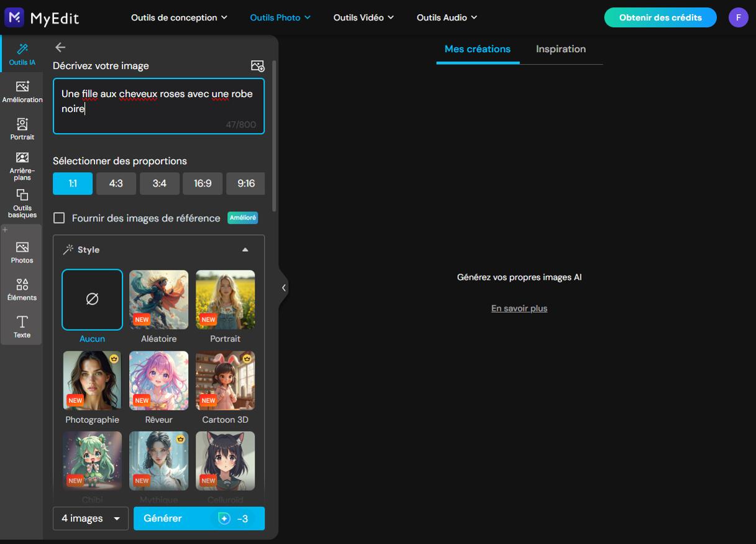
Task: Enable Fournir des images de référence checkbox
Action: (59, 218)
